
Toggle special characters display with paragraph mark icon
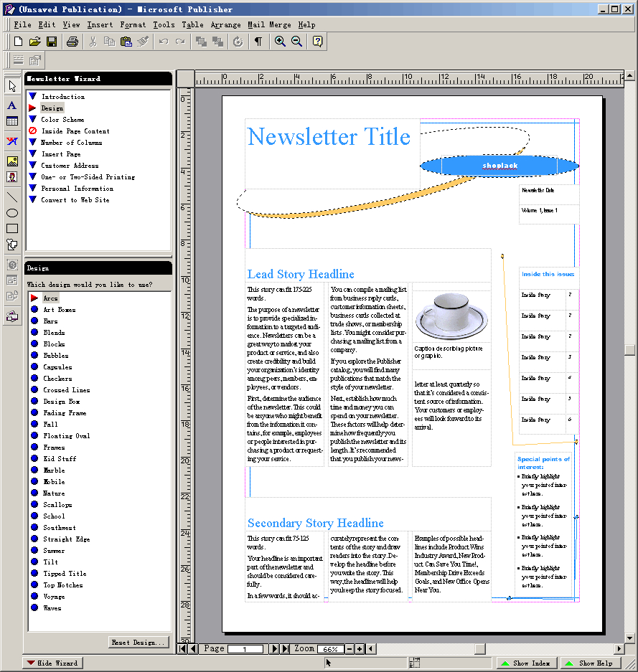(x=258, y=42)
